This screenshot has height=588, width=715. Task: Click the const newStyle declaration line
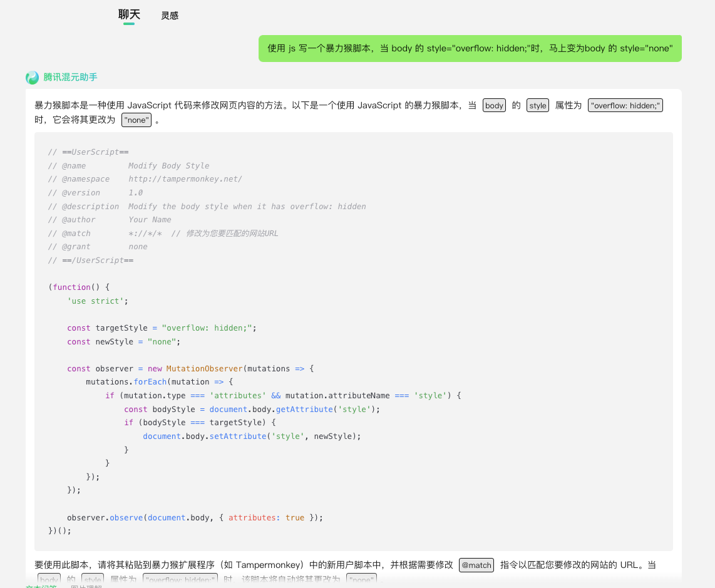click(123, 342)
